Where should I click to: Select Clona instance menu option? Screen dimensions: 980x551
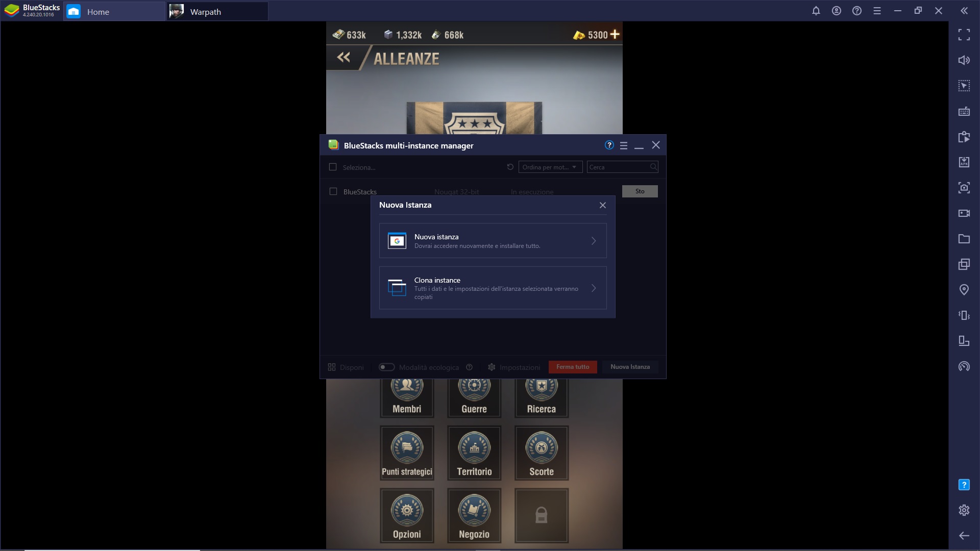click(493, 288)
